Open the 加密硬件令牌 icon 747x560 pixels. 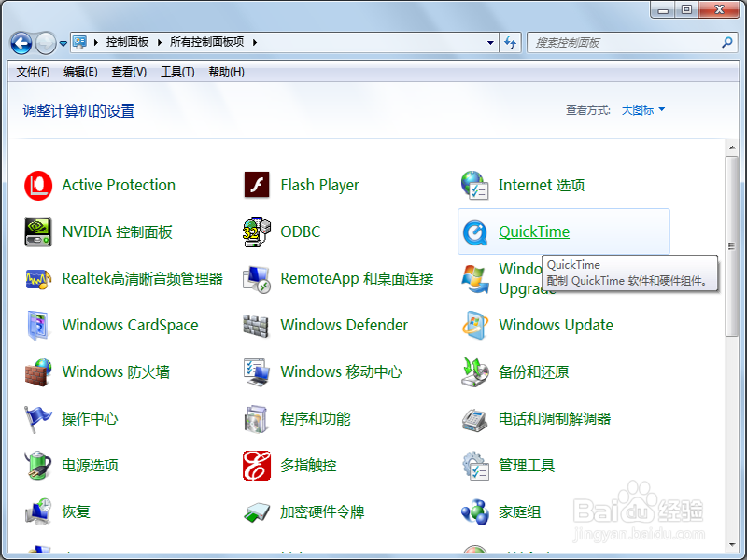257,512
